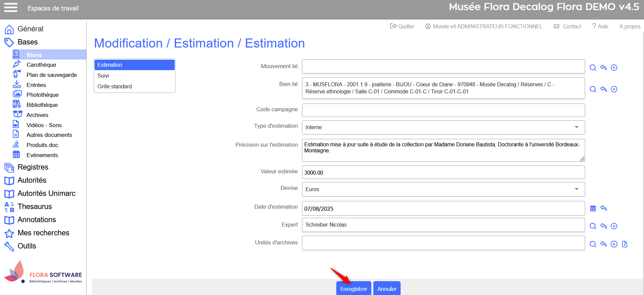Switch to the Suivi tab

pos(103,76)
